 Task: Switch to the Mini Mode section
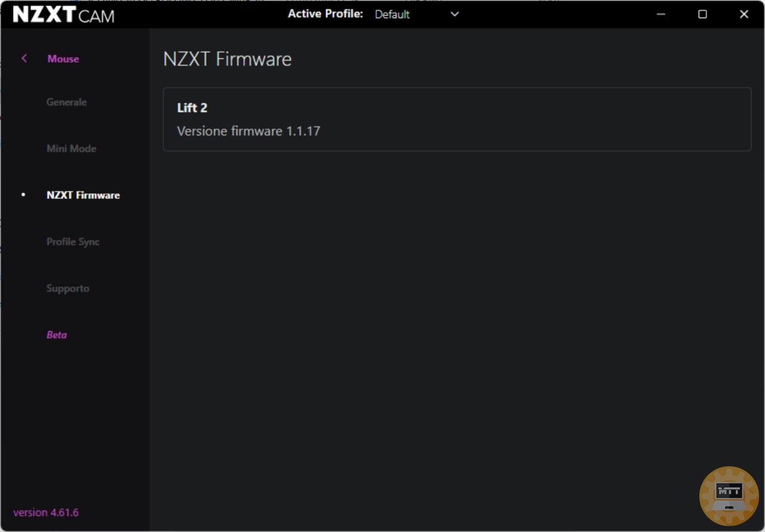(71, 149)
